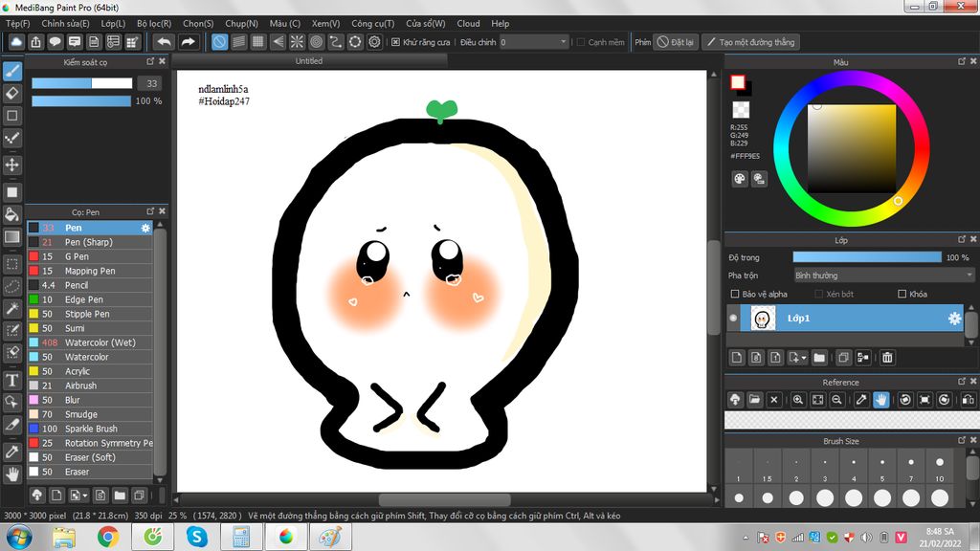Image resolution: width=980 pixels, height=551 pixels.
Task: Check the Khóa lock checkbox
Action: click(902, 295)
